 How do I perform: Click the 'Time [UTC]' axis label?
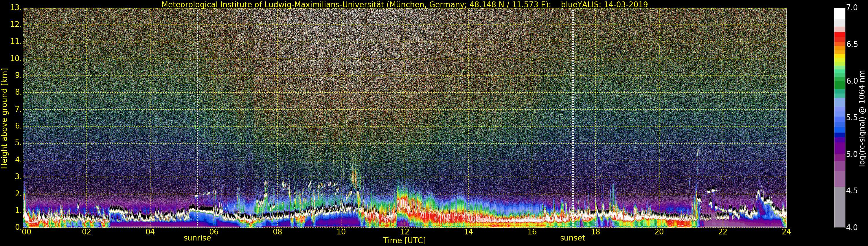(404, 241)
